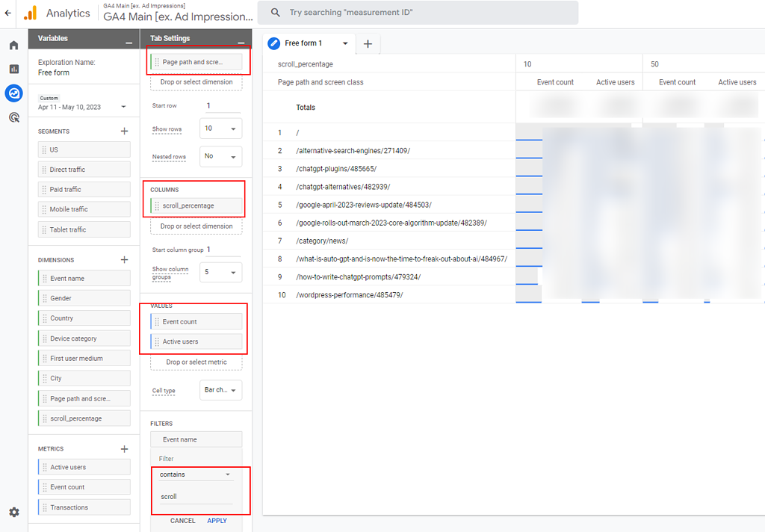Add a new metric with plus icon
The width and height of the screenshot is (765, 532).
pos(124,449)
